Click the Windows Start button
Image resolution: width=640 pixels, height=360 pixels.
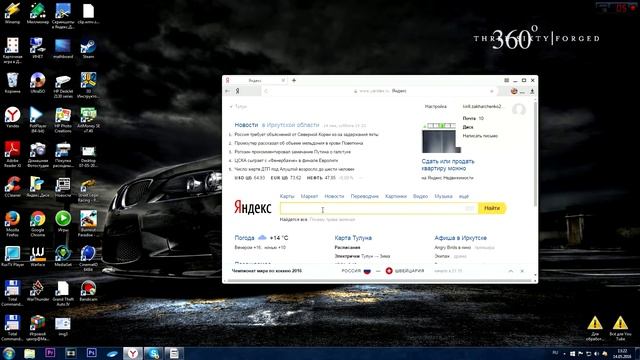tap(9, 353)
